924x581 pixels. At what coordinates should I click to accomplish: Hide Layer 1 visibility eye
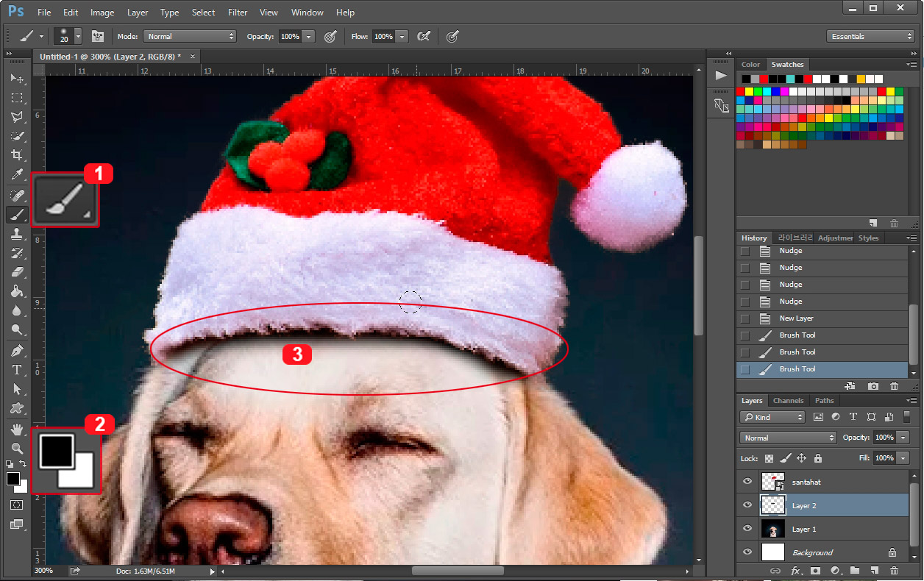[x=747, y=529]
